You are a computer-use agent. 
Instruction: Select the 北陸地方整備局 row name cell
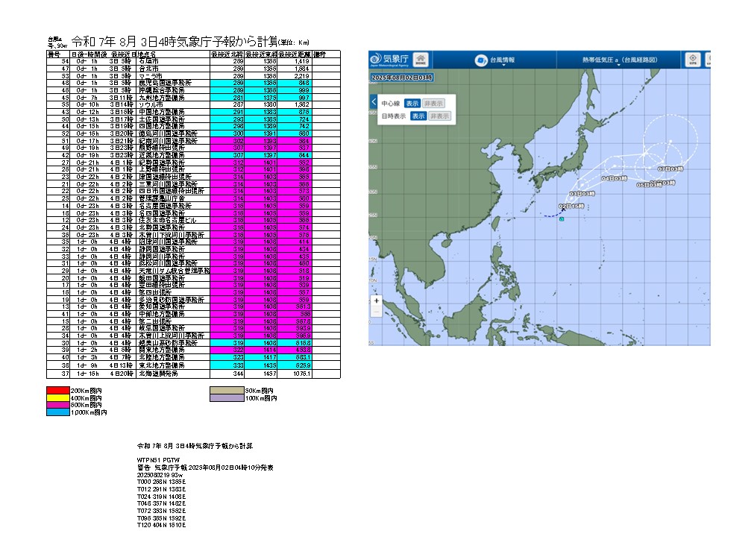(173, 357)
